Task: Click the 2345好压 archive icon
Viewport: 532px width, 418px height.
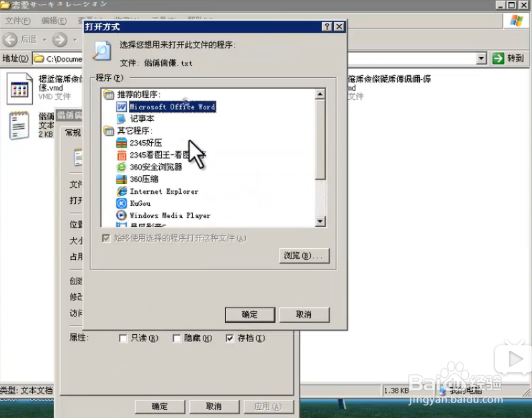Action: point(122,143)
